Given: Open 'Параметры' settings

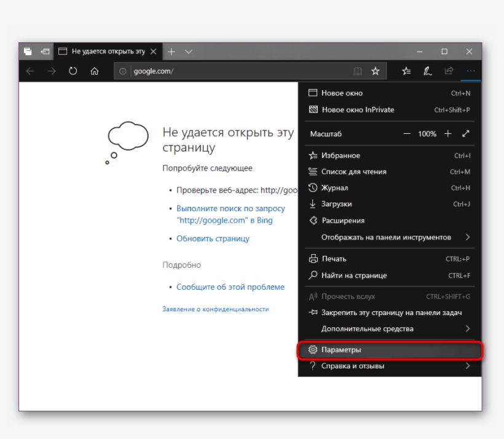Looking at the screenshot, I should point(390,350).
